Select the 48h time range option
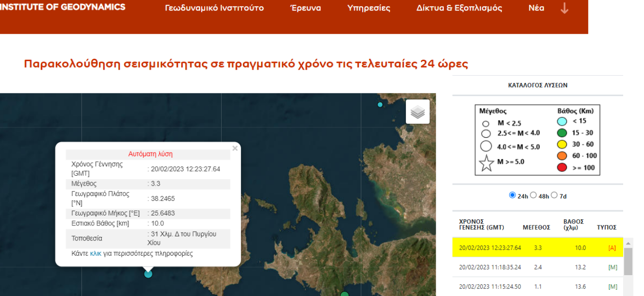The height and width of the screenshot is (296, 644). click(533, 195)
